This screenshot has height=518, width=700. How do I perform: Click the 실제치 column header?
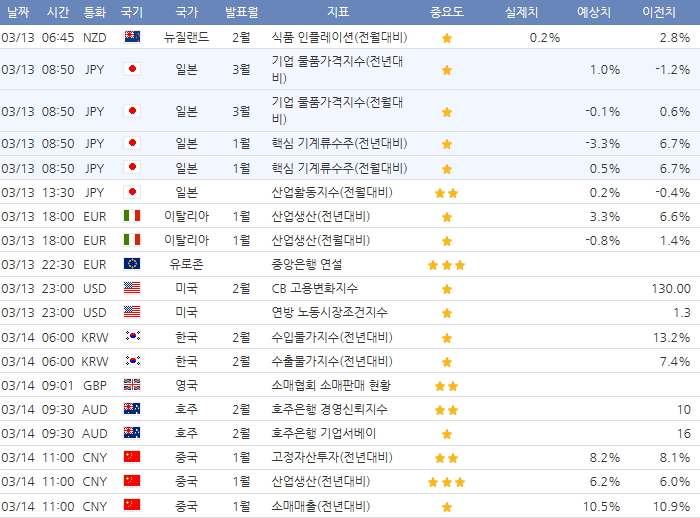[521, 12]
